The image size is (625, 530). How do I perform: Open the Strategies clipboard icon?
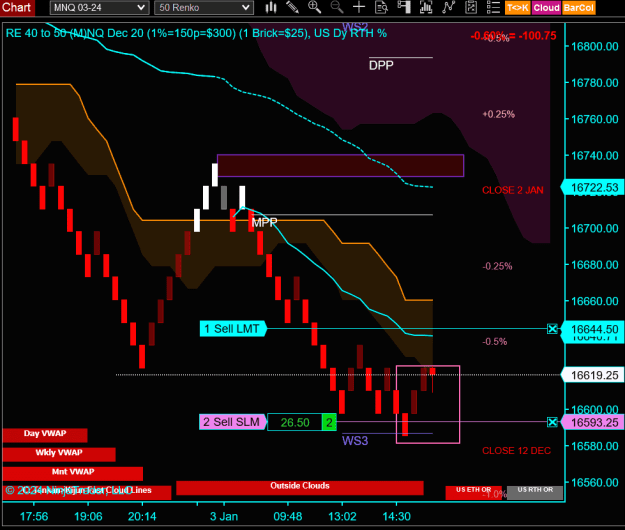[x=471, y=7]
